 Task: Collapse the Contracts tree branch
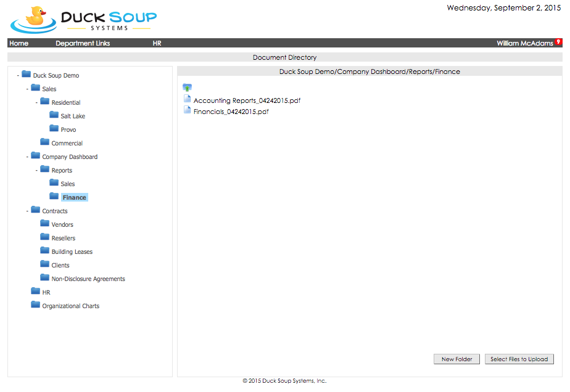pos(27,211)
